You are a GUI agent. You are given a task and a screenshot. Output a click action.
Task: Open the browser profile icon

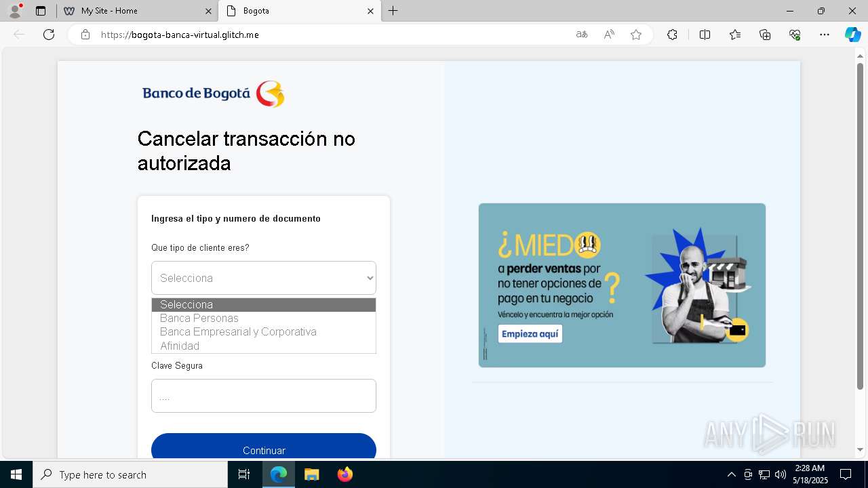click(15, 11)
